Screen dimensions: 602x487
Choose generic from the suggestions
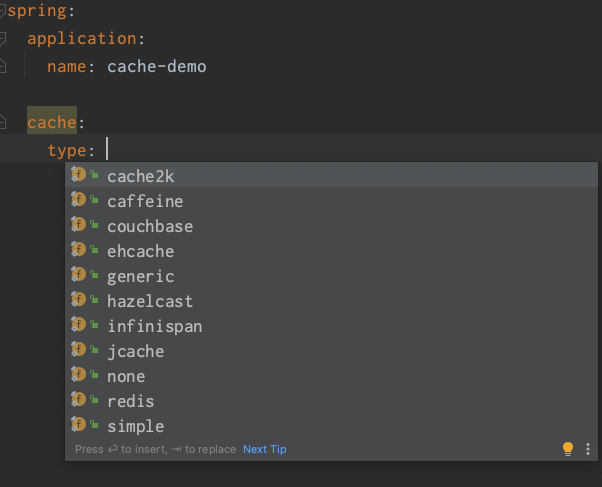tap(331, 276)
